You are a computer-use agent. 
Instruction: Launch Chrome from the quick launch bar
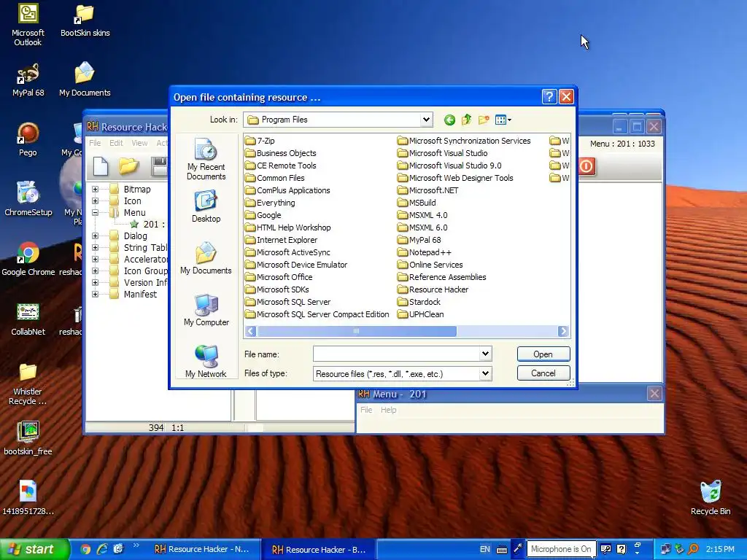pos(86,549)
